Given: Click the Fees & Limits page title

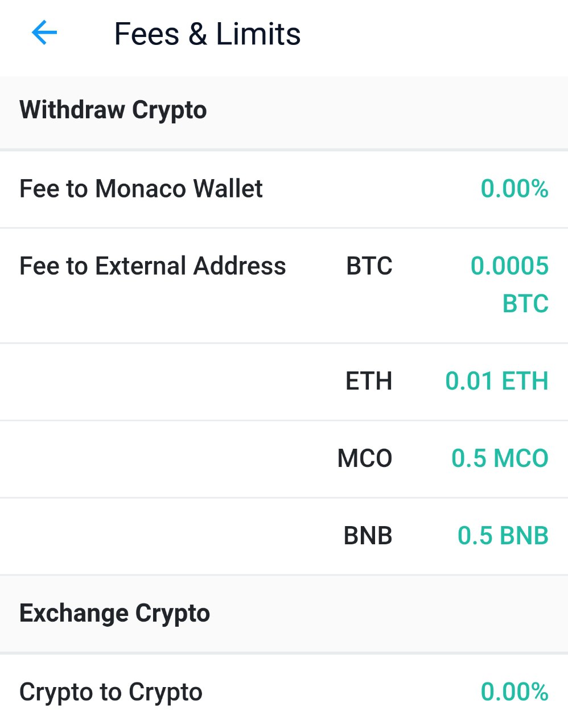Looking at the screenshot, I should pos(207,34).
